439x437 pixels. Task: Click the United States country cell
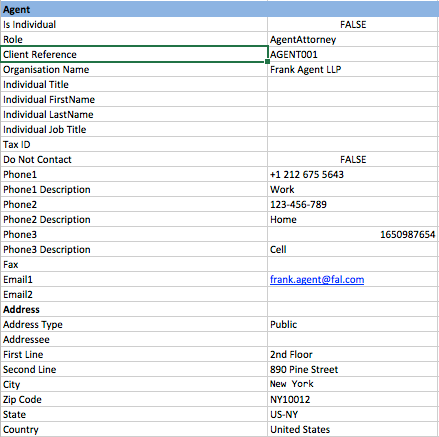click(353, 429)
